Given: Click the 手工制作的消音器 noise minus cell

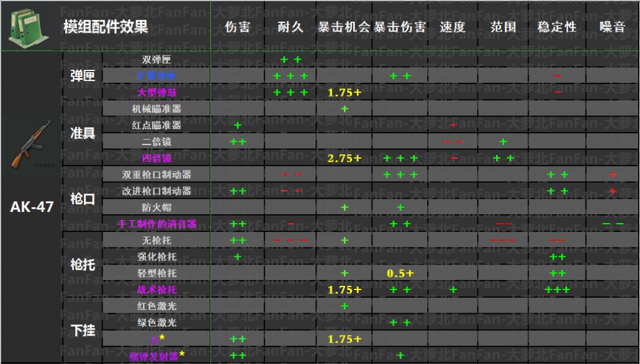Looking at the screenshot, I should 613,224.
